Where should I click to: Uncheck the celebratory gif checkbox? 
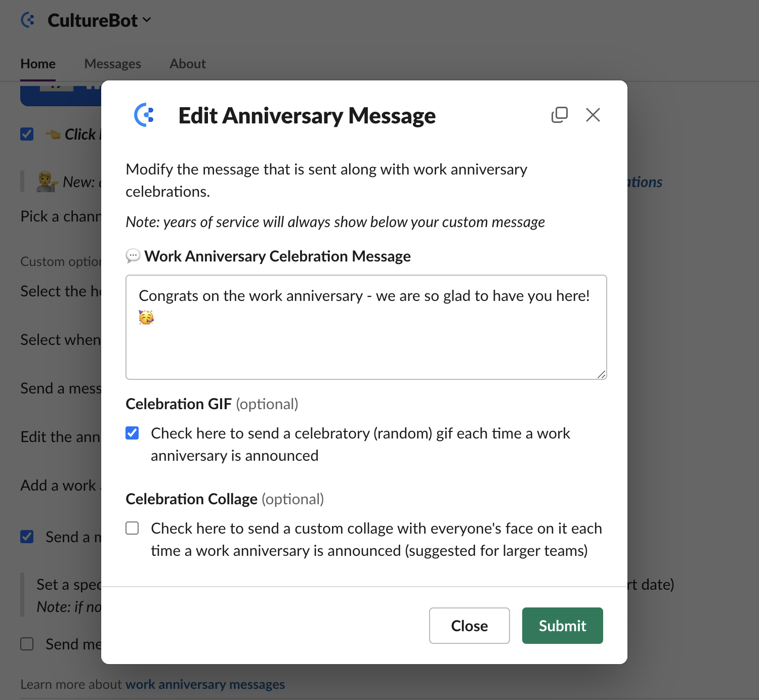tap(132, 433)
